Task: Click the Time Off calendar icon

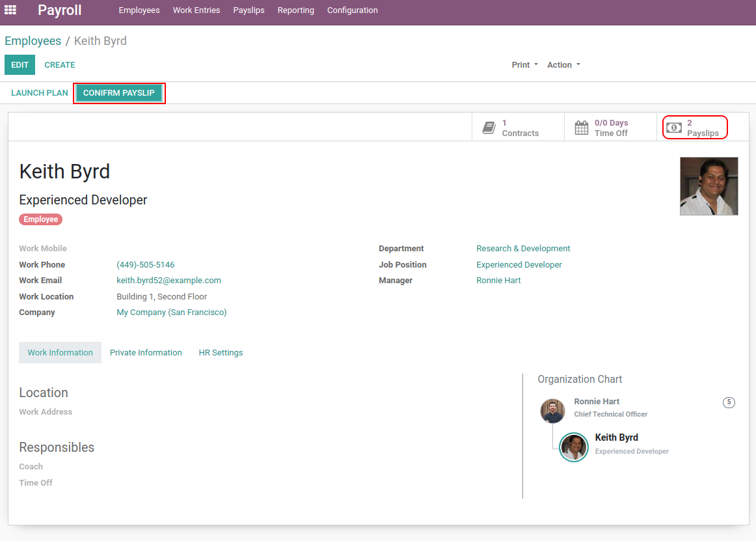Action: [x=581, y=128]
